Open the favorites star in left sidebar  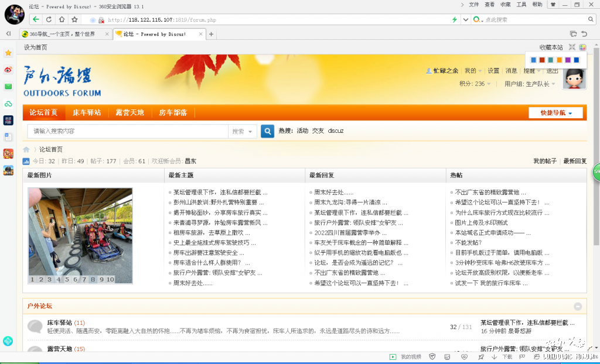8,53
